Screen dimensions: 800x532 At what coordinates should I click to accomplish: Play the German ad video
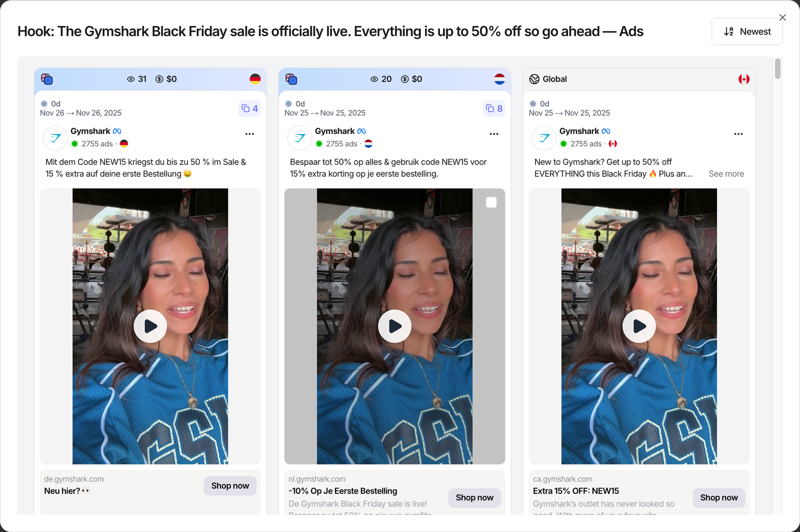pyautogui.click(x=150, y=326)
